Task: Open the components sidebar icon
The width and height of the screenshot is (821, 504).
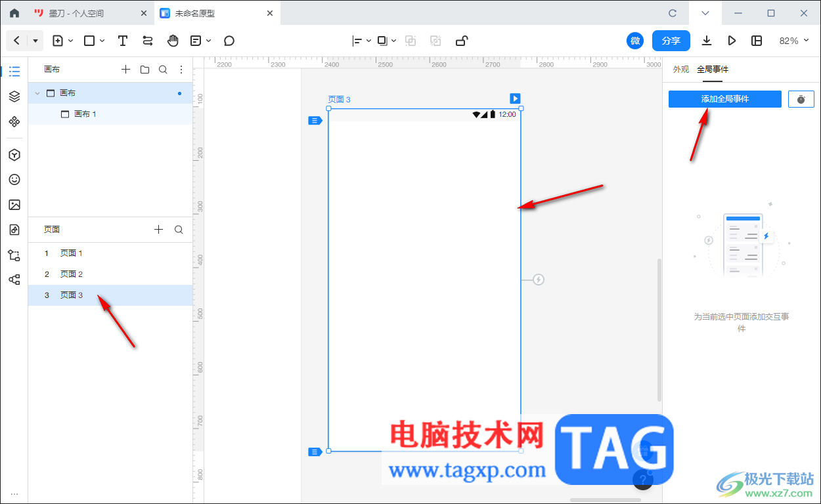Action: tap(14, 121)
